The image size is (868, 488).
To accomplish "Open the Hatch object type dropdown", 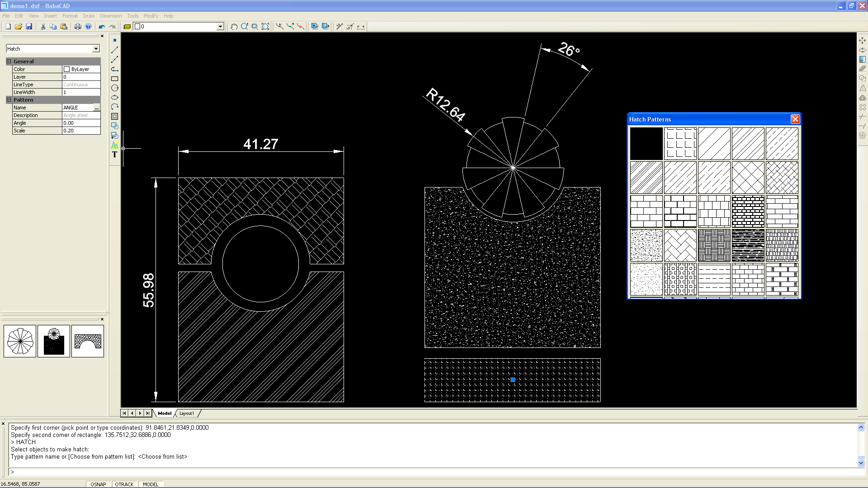I will pos(96,49).
